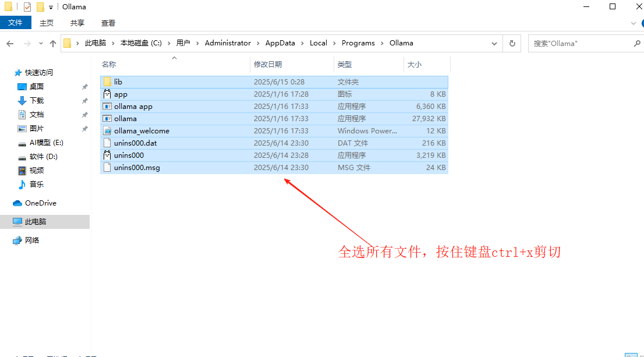Open Desktop (桌面) in Quick access

point(37,87)
